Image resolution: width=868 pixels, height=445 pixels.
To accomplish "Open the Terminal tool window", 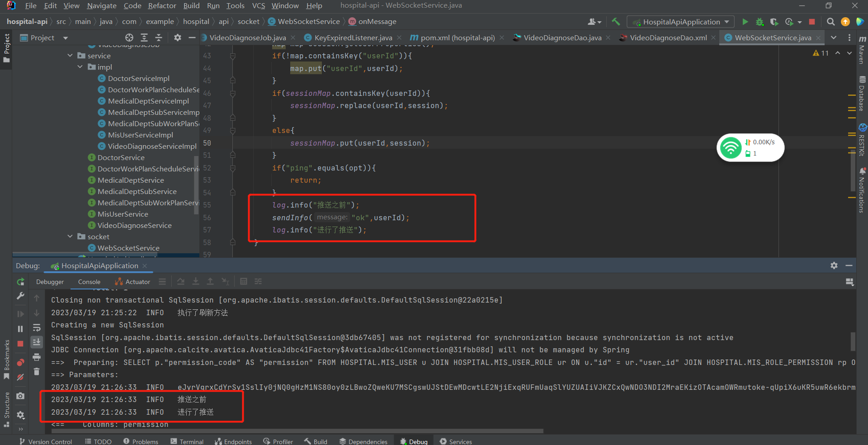I will coord(187,441).
